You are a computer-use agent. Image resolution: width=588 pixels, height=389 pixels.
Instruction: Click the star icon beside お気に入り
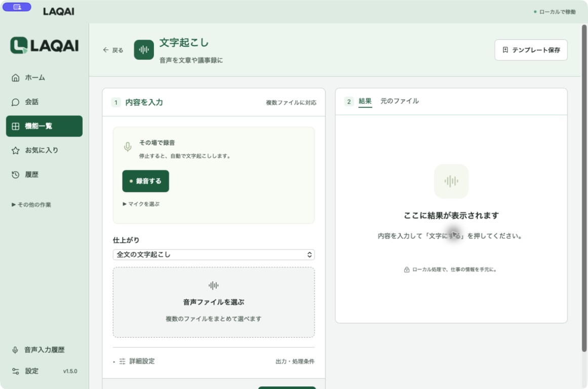15,150
